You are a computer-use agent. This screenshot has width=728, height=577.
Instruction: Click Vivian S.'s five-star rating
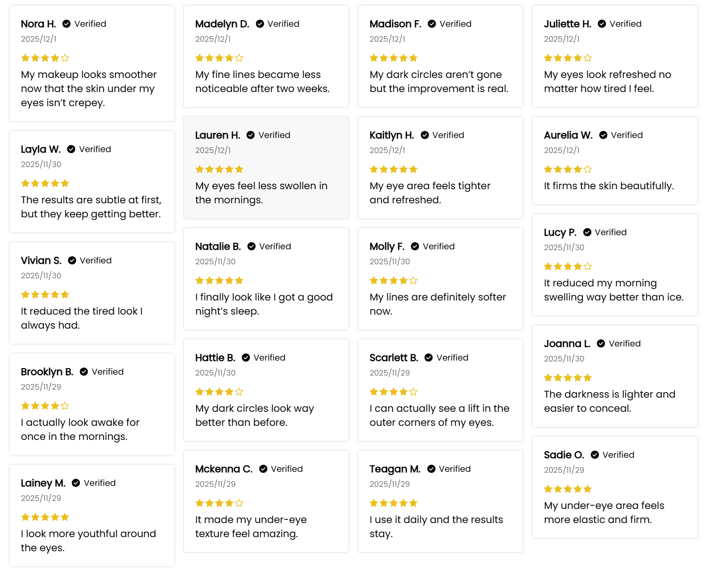point(45,295)
